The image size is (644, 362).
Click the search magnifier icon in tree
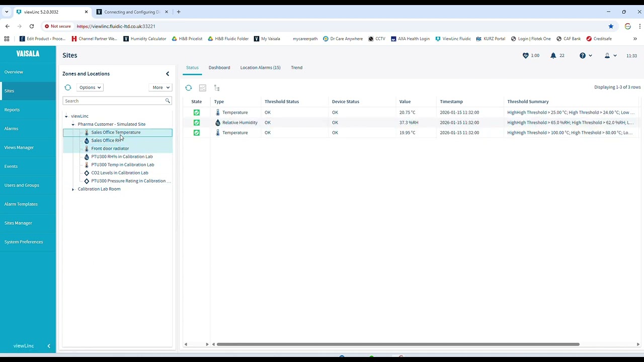(168, 101)
